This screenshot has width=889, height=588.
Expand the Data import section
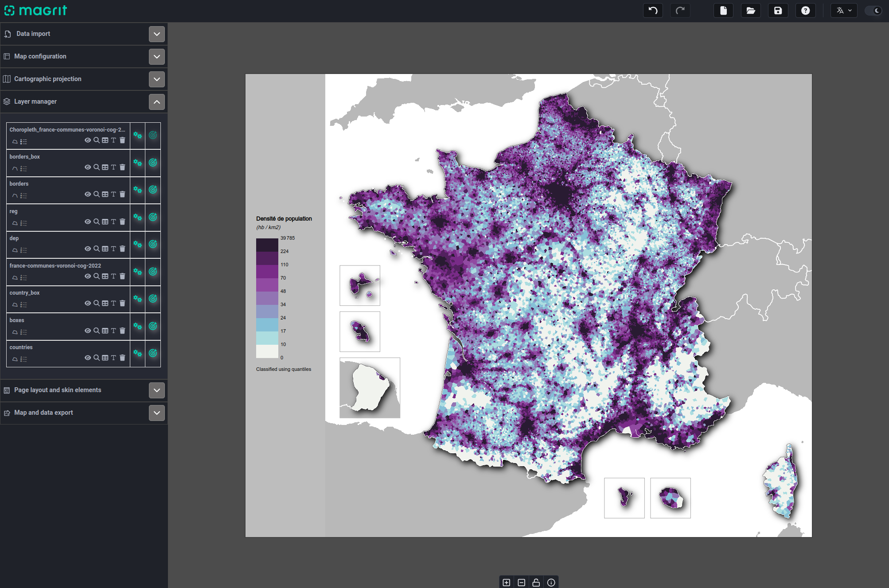(157, 34)
